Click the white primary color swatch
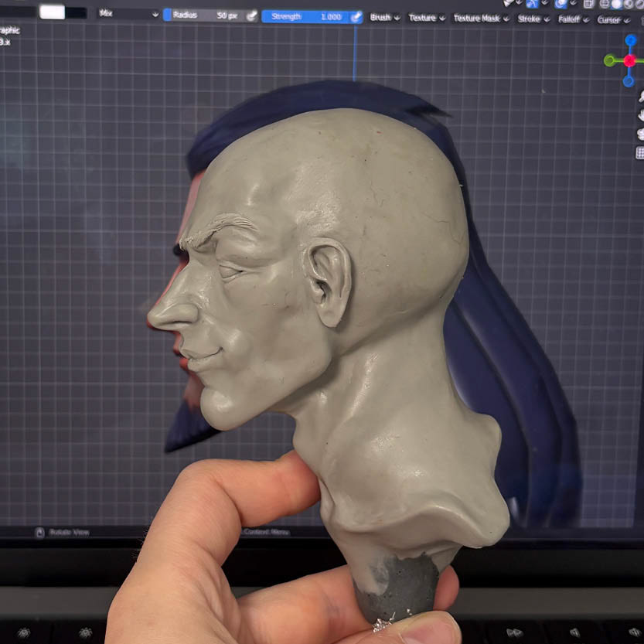Screen dimensions: 644x644 point(52,12)
